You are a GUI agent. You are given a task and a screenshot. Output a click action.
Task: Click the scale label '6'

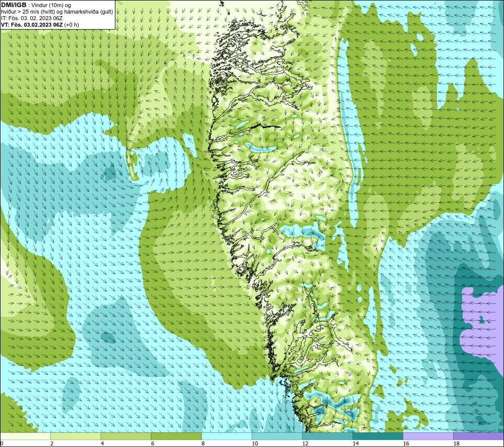coord(153,443)
